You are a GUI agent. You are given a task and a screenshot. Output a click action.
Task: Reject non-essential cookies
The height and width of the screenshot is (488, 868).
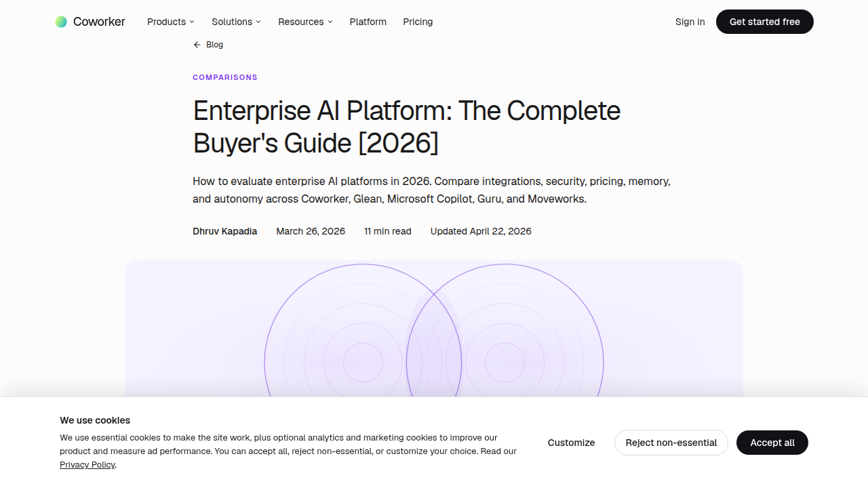pos(671,443)
